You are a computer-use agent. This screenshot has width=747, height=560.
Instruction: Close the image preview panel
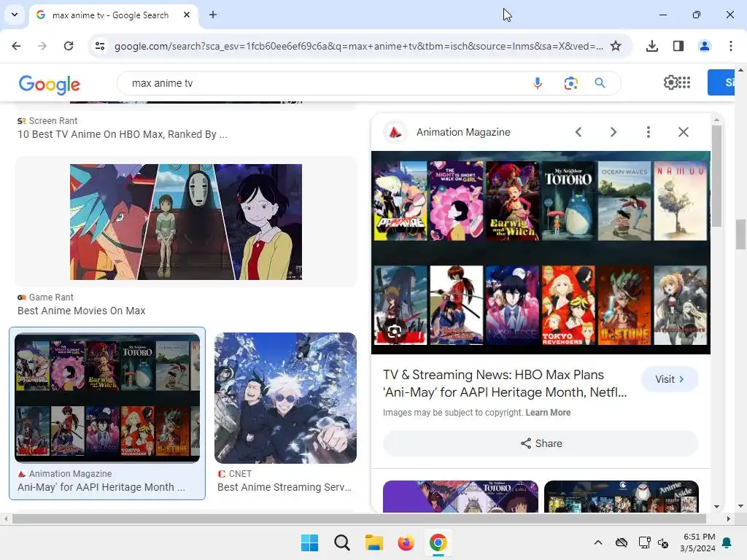(683, 132)
